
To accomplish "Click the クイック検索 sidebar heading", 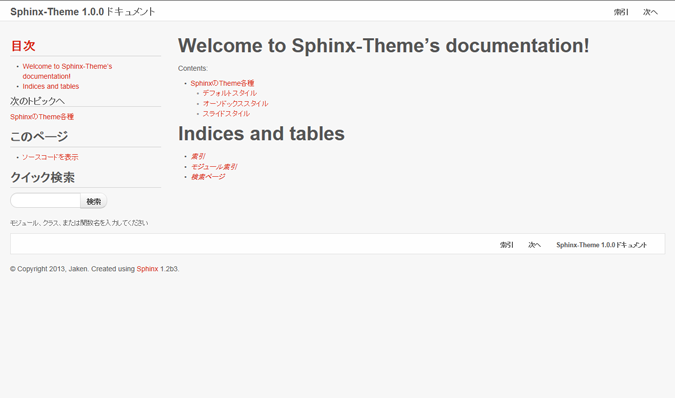I will (x=43, y=177).
